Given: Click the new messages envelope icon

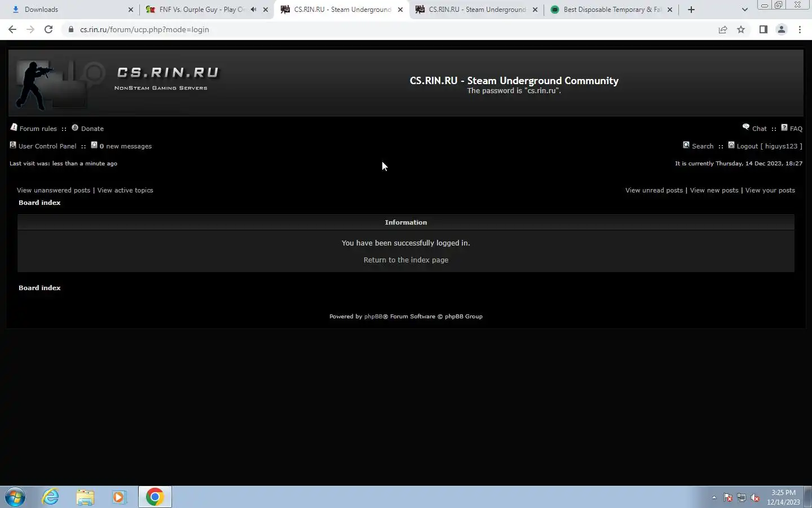Looking at the screenshot, I should [94, 145].
